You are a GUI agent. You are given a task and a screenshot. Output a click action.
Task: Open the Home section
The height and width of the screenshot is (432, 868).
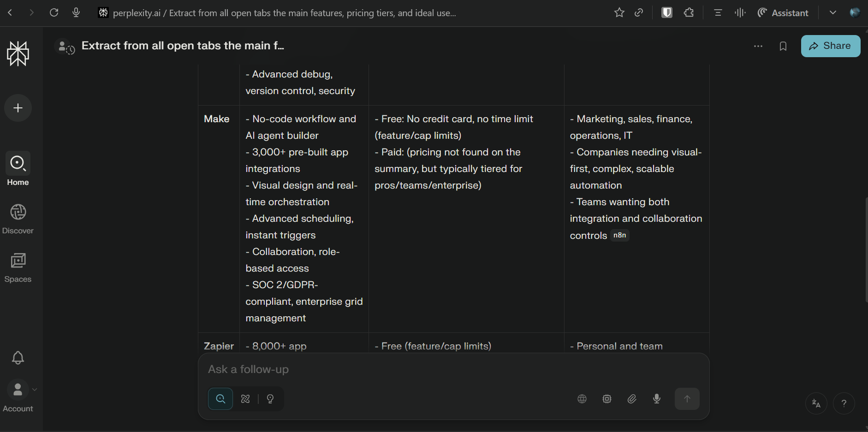tap(18, 169)
